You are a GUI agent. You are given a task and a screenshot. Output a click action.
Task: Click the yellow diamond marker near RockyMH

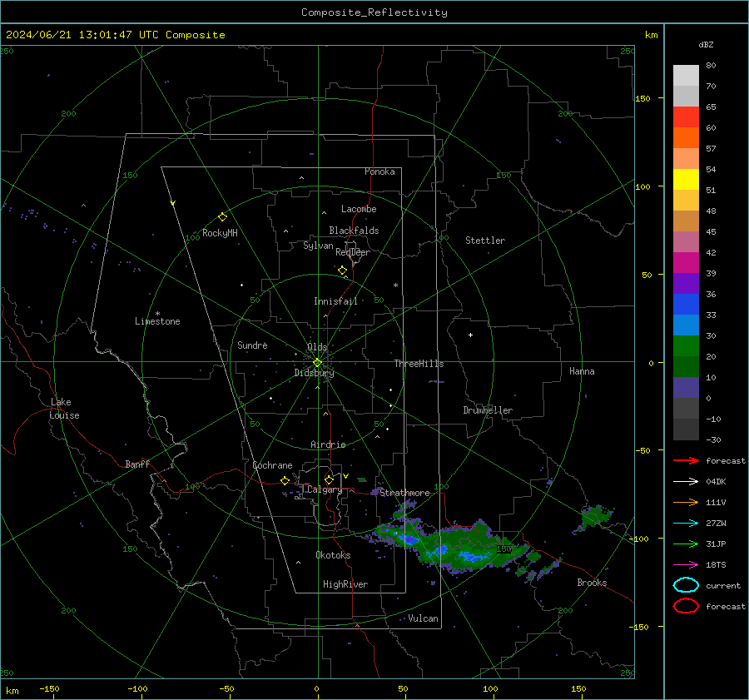[x=222, y=217]
